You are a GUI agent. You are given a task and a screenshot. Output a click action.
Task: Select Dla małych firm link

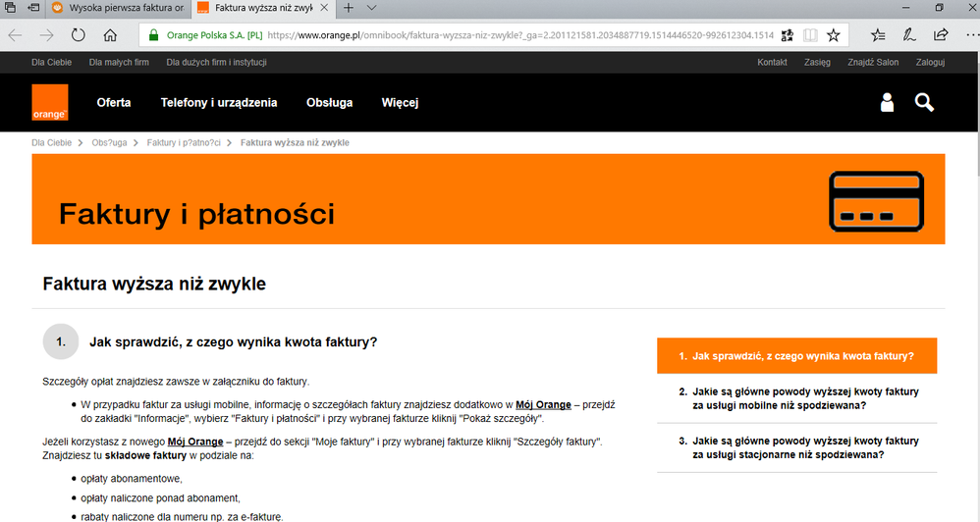click(x=119, y=63)
